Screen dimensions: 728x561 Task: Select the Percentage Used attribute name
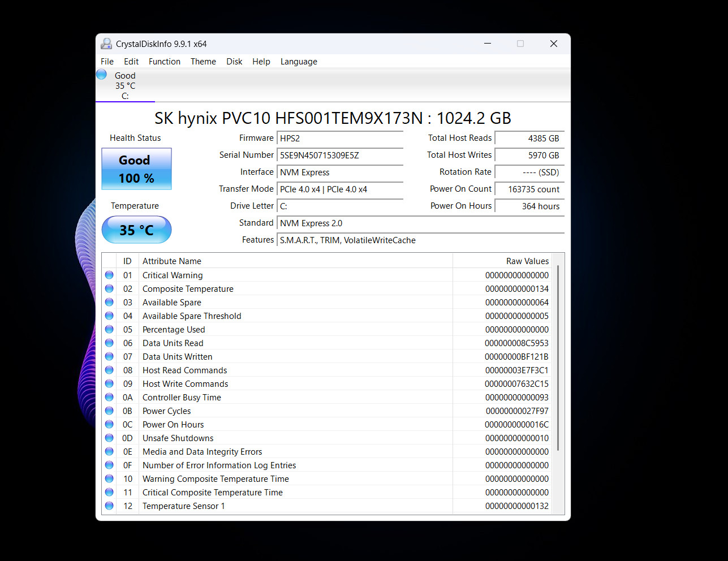[174, 330]
